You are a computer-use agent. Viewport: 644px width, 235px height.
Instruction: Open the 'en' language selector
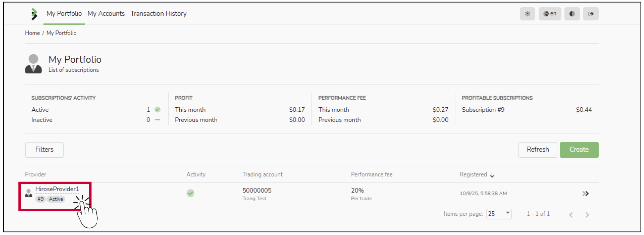click(x=550, y=14)
